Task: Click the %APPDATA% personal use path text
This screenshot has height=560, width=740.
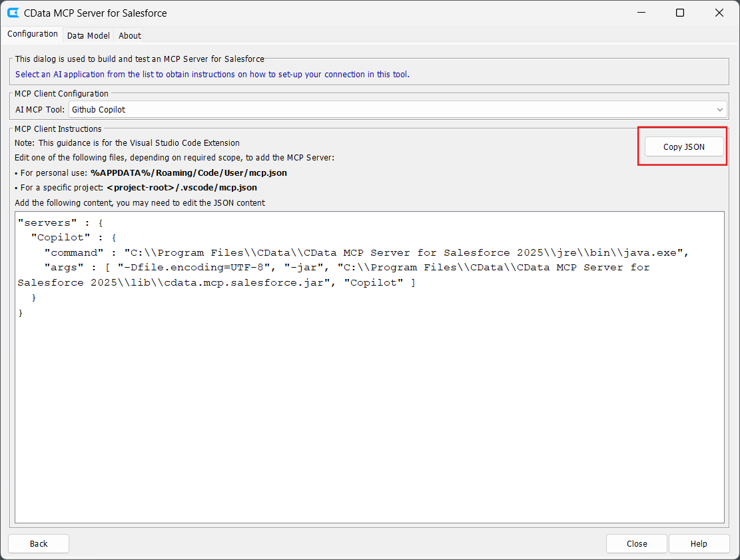Action: coord(188,172)
